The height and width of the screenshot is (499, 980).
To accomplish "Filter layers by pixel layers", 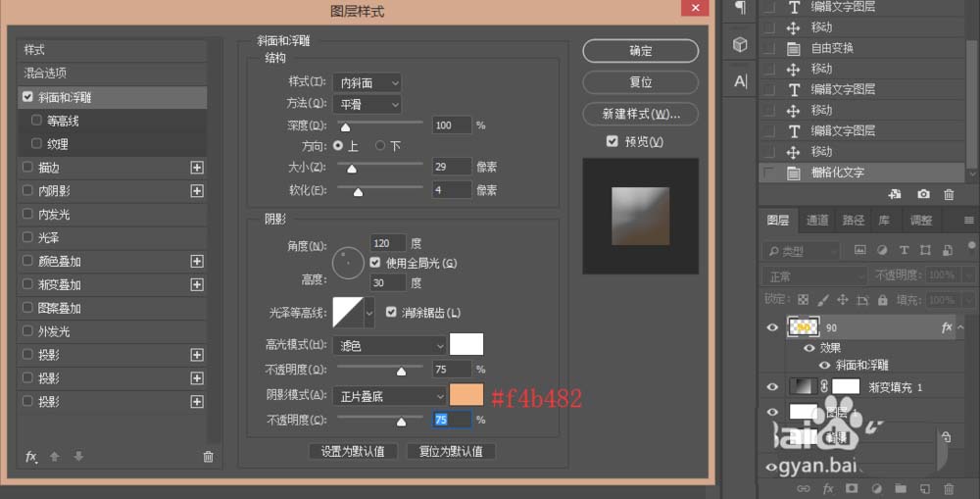I will [x=860, y=250].
